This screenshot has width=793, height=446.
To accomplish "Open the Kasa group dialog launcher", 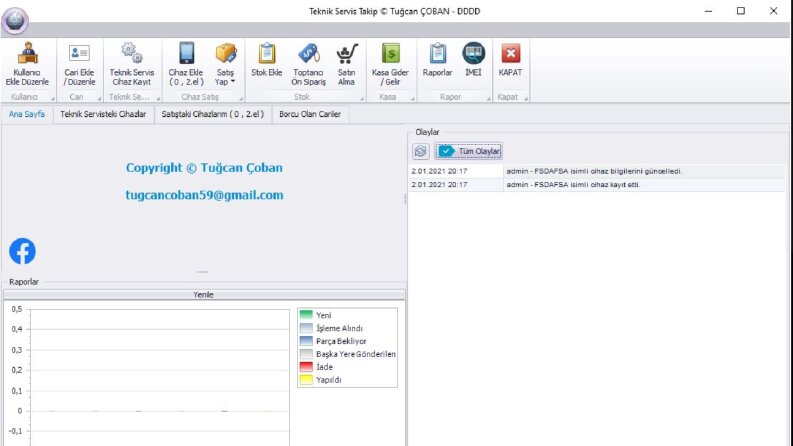I will point(413,99).
